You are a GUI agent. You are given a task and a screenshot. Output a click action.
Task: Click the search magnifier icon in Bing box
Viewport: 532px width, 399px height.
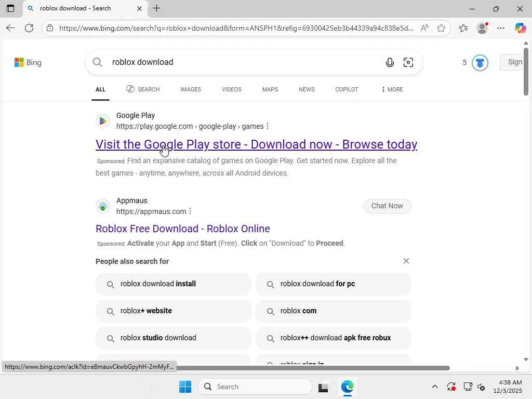pos(97,62)
